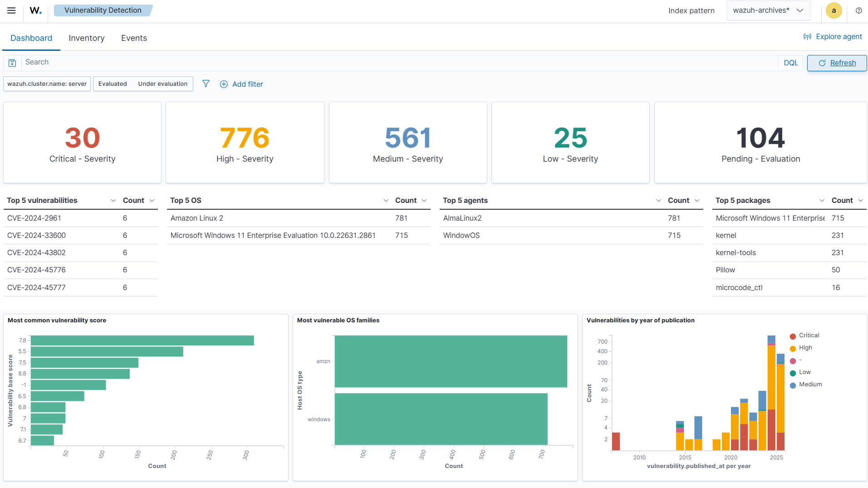Click the Wazuh logo
868x488 pixels.
[35, 10]
